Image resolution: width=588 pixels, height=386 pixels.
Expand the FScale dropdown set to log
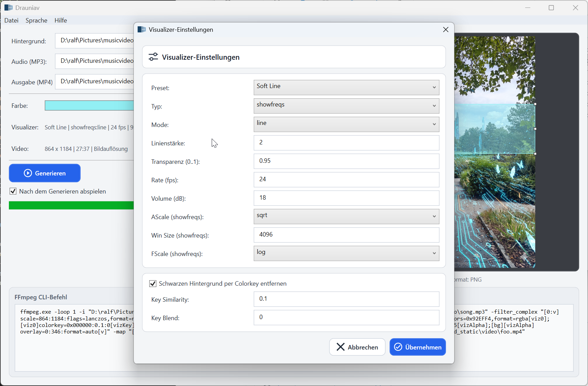coord(346,253)
